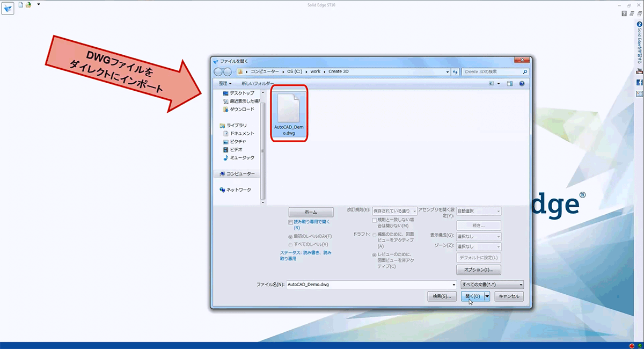This screenshot has width=644, height=349.
Task: Select the AutoCAD_Demo.dwg file thumbnail
Action: [x=289, y=113]
